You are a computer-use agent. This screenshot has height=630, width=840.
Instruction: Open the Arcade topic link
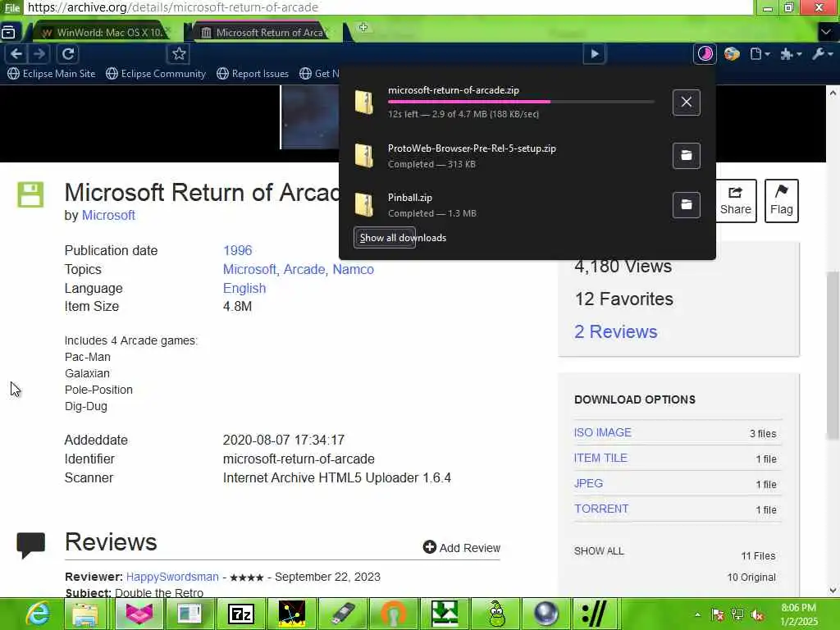304,269
